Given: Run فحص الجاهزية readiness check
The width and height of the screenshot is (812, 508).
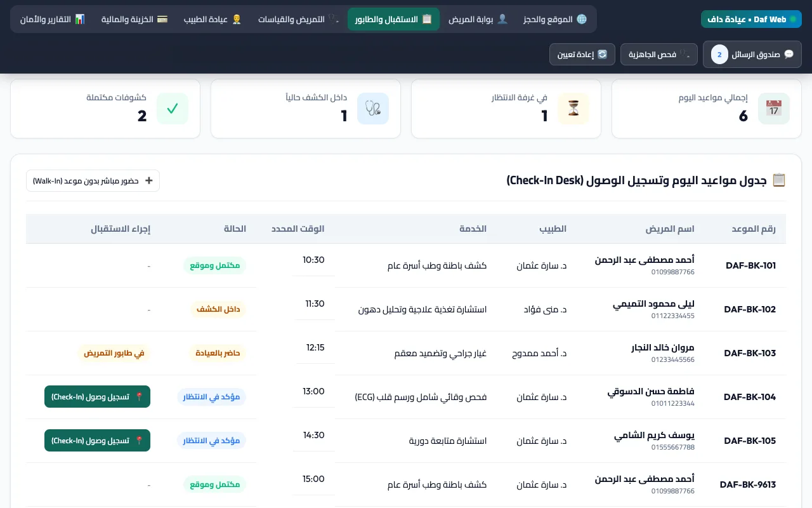Looking at the screenshot, I should tap(659, 55).
